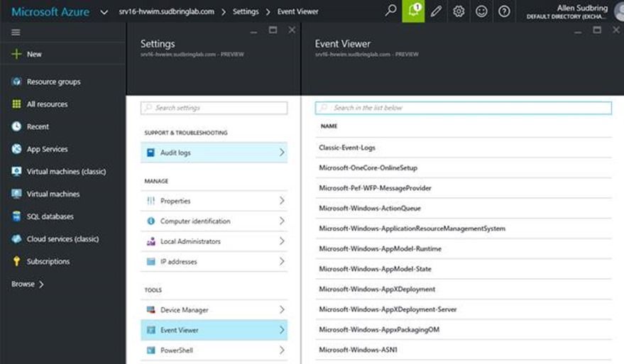Click the search magnifier icon in top bar
624x364 pixels.
[390, 11]
